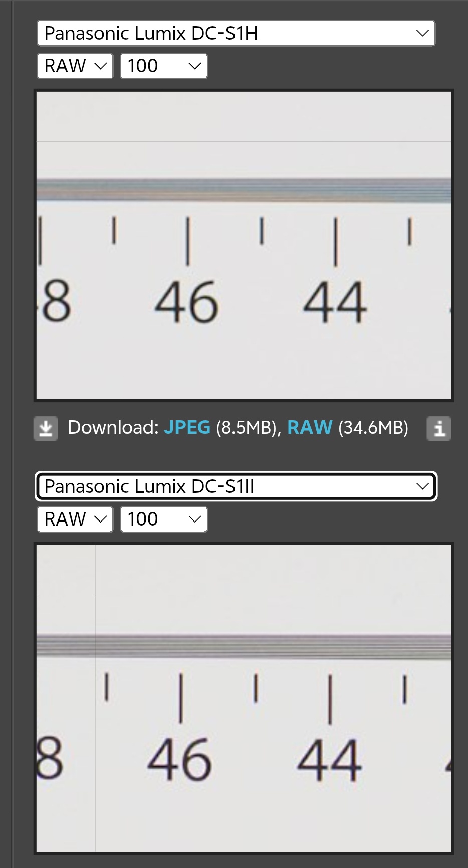This screenshot has width=468, height=868.
Task: Open the Panasonic Lumix DC-S1H camera dropdown
Action: 236,33
